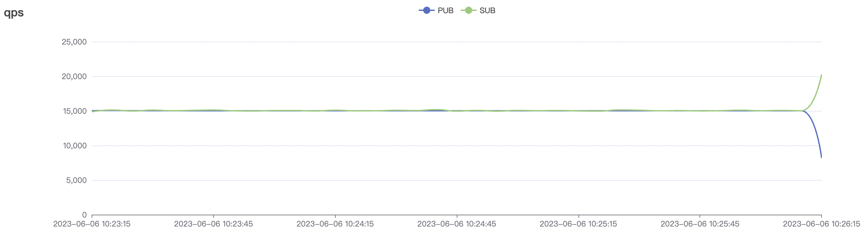Screen dimensions: 868x239
Task: Click the green SUB line's rising peak
Action: pos(821,76)
